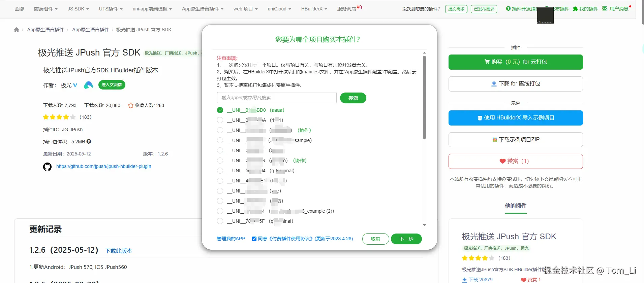
Task: Open the web 项目 dropdown
Action: [246, 9]
